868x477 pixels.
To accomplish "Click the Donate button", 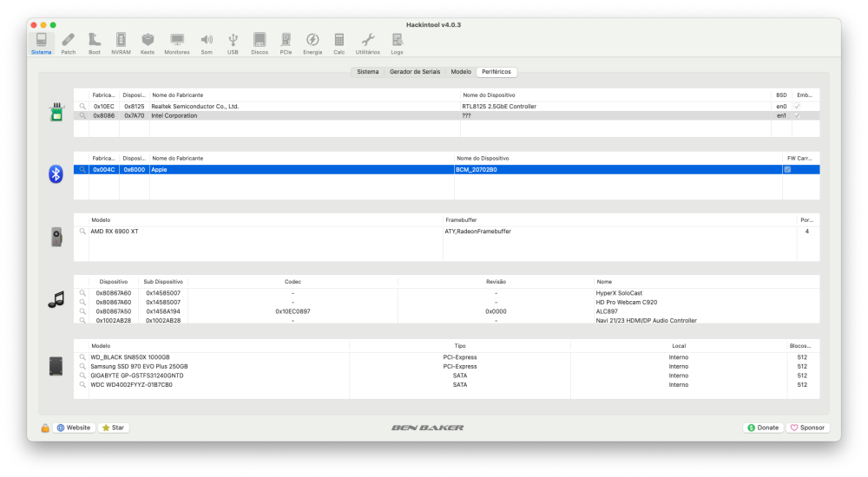I will tap(763, 428).
